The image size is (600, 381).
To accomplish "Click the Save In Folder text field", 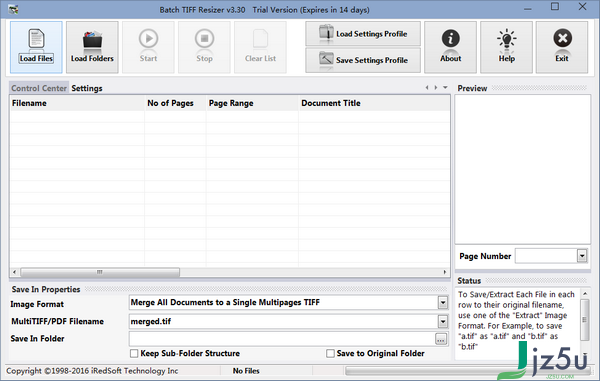I will [282, 339].
